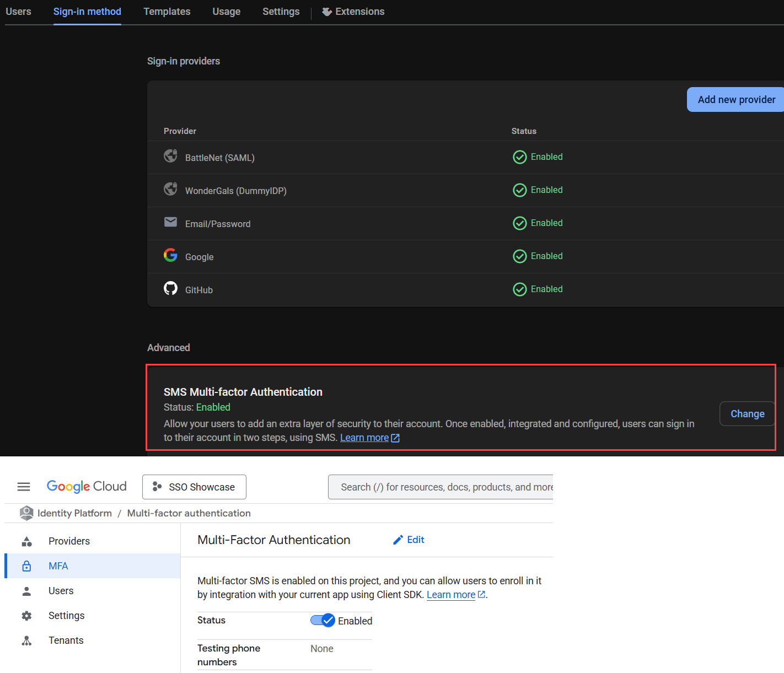Open Learn more link in Google Cloud MFA description
The height and width of the screenshot is (673, 784).
pyautogui.click(x=451, y=595)
